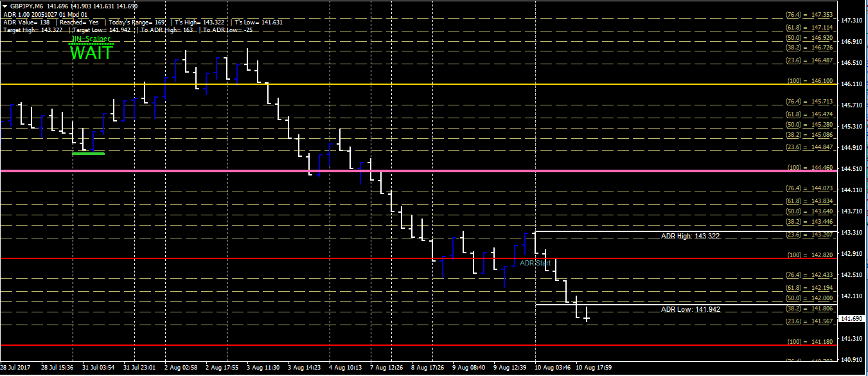Screen dimensions: 868x376
Task: Click the ADR Start text on the chart
Action: 535,263
